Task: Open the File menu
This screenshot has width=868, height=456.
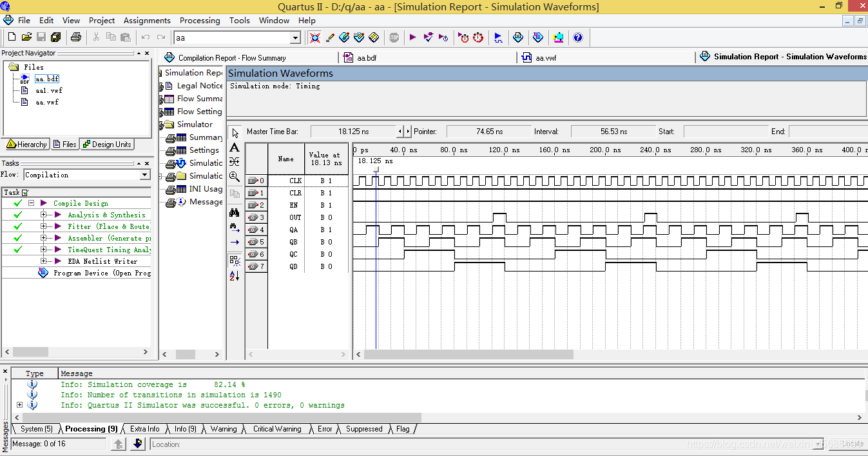Action: (24, 20)
